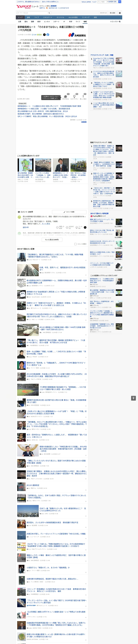Click the うーん reaction on first comment
Screen dimensions: 138x644
coord(77,228)
